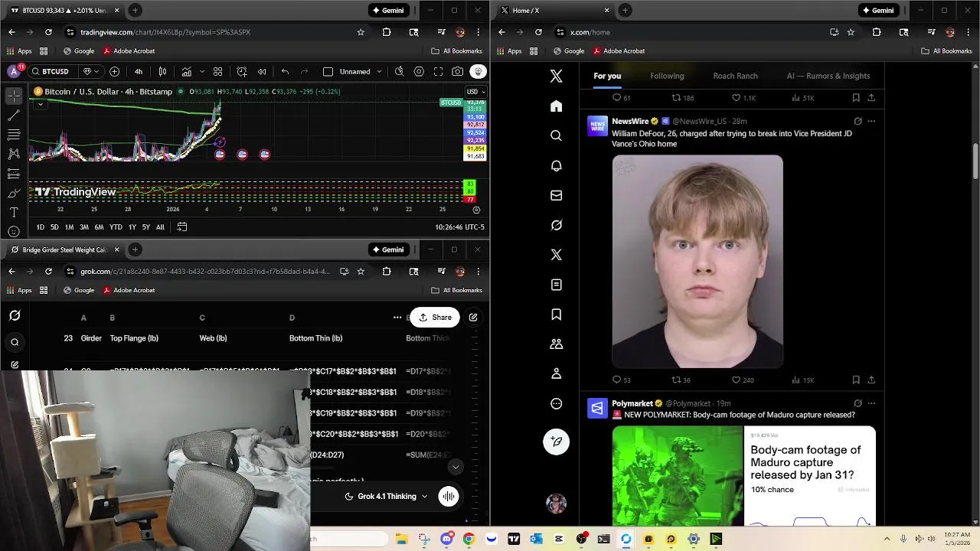The image size is (980, 551).
Task: Open the emoji icons tool in TradingView
Action: pos(14,231)
